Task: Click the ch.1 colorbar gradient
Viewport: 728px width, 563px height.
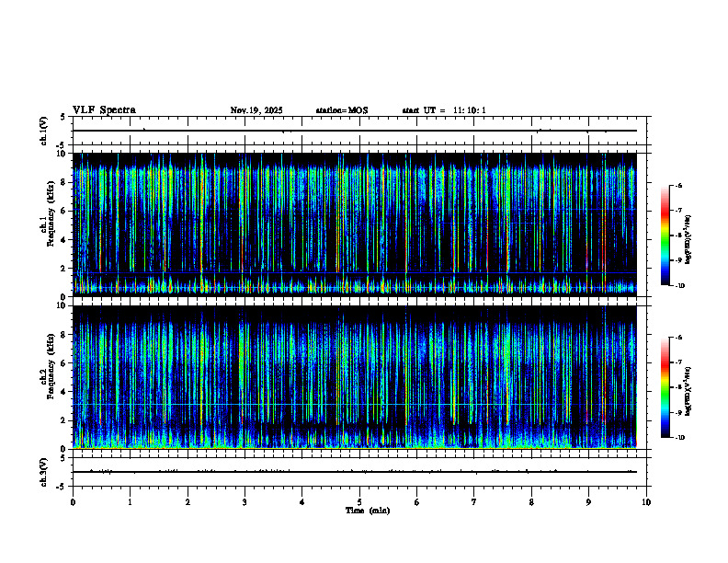Action: click(665, 236)
